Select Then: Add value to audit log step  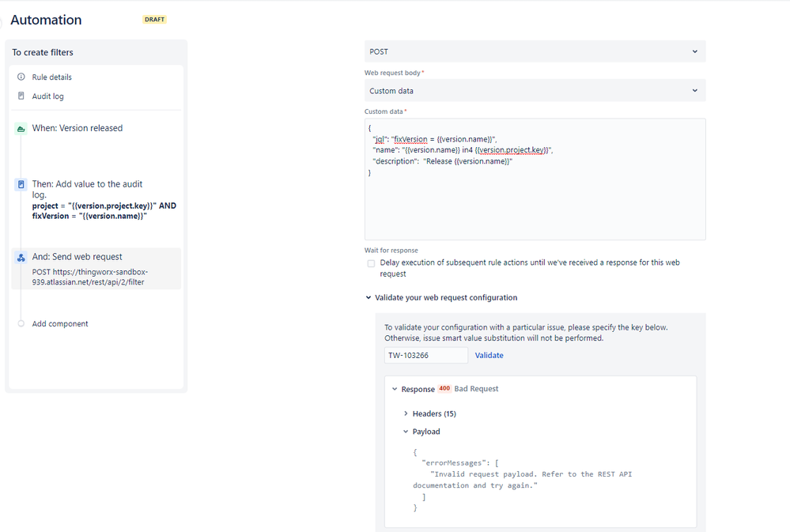click(96, 199)
